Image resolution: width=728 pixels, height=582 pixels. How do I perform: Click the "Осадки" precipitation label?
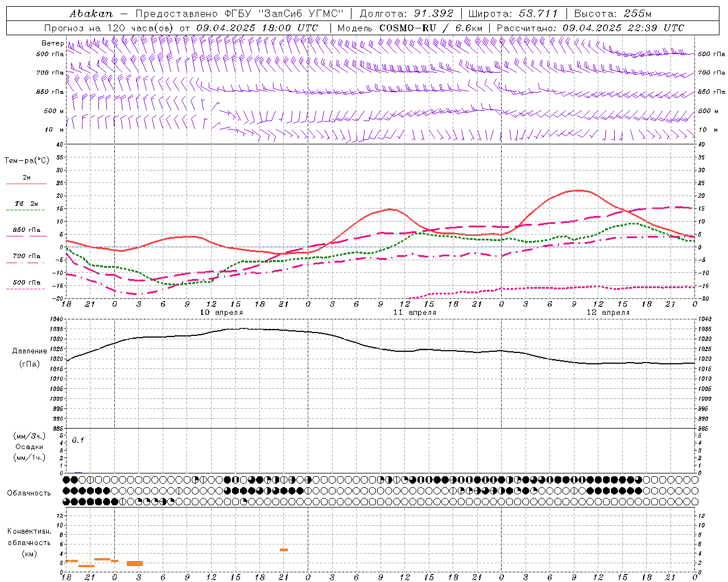[30, 447]
